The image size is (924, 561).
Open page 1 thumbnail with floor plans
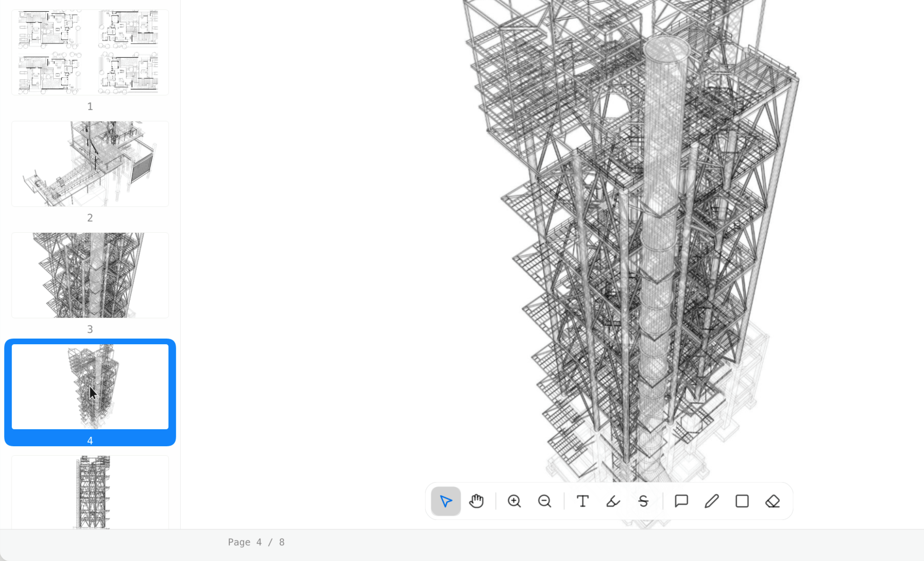90,52
